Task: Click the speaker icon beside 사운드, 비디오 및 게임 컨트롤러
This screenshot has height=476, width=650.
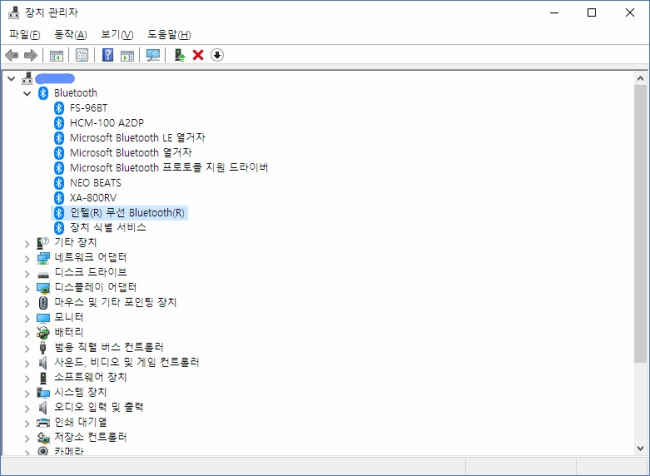Action: pos(43,363)
